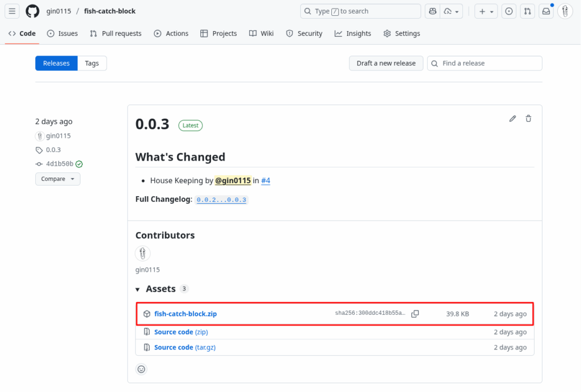Screen dimensions: 581x392
Task: Open pull request #4 link
Action: pos(266,180)
